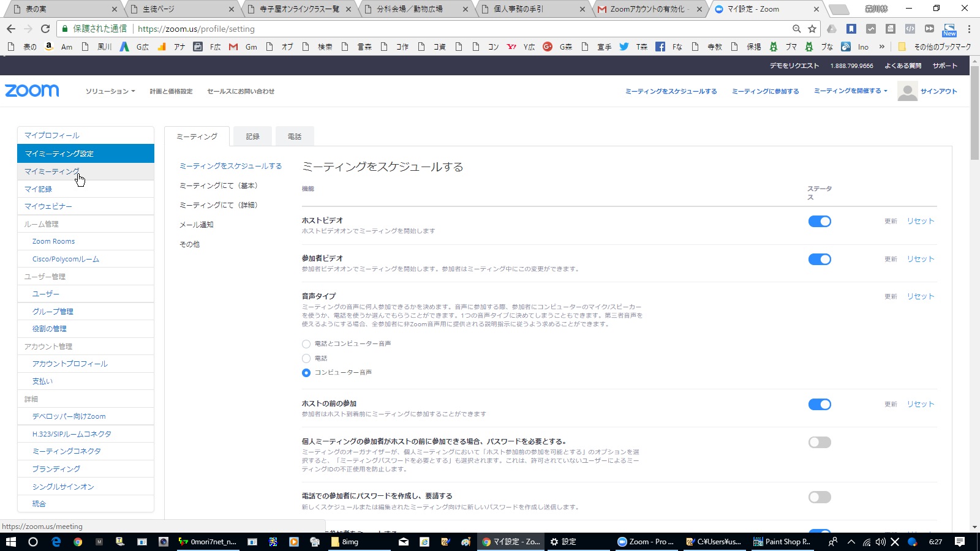Open Cortana search circle in taskbar
980x551 pixels.
pyautogui.click(x=33, y=542)
